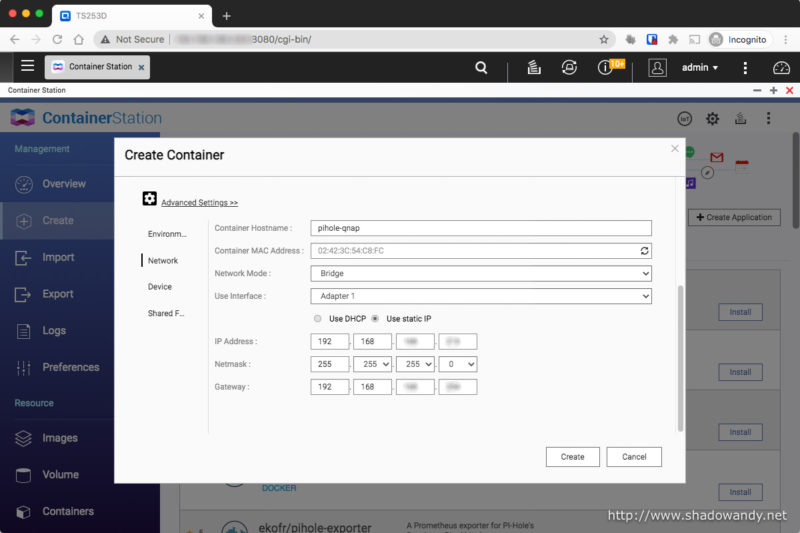Click the search icon in QNAP toolbar
The width and height of the screenshot is (800, 533).
(x=481, y=68)
